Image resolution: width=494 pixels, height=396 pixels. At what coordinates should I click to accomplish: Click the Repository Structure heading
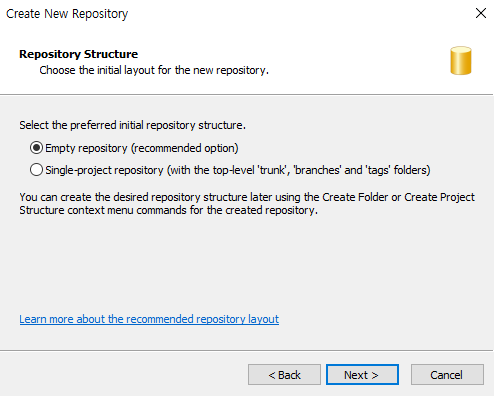[x=78, y=54]
